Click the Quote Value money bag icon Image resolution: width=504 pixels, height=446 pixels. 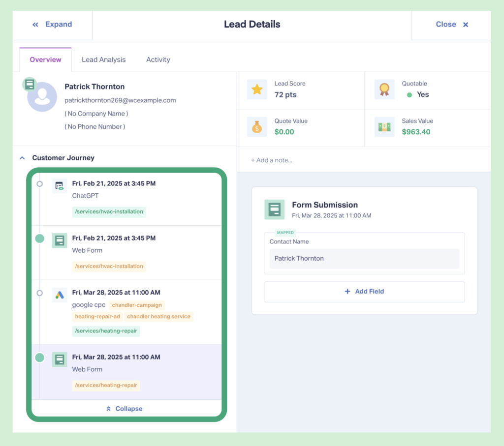pos(256,126)
